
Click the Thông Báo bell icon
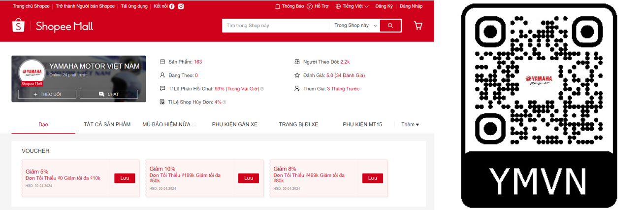(x=278, y=6)
